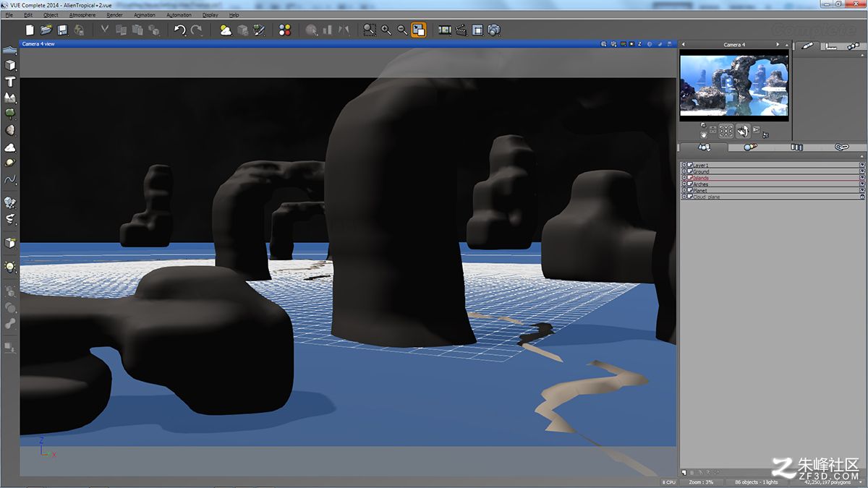This screenshot has width=868, height=488.
Task: Click the camera render icon
Action: pos(494,30)
